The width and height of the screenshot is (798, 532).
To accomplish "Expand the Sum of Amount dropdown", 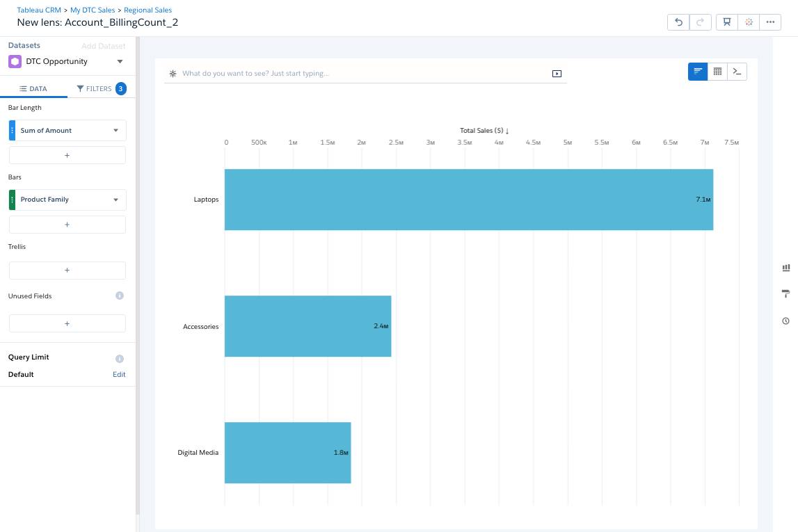I will click(x=115, y=130).
